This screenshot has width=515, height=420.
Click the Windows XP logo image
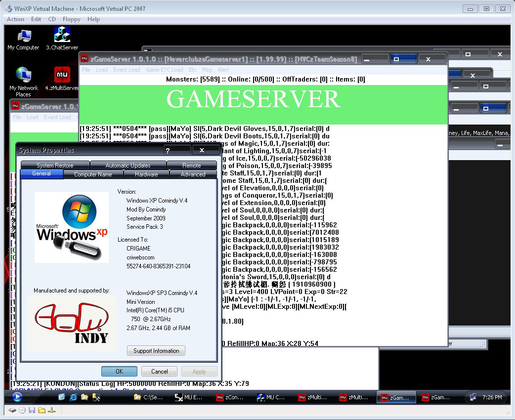coord(72,227)
